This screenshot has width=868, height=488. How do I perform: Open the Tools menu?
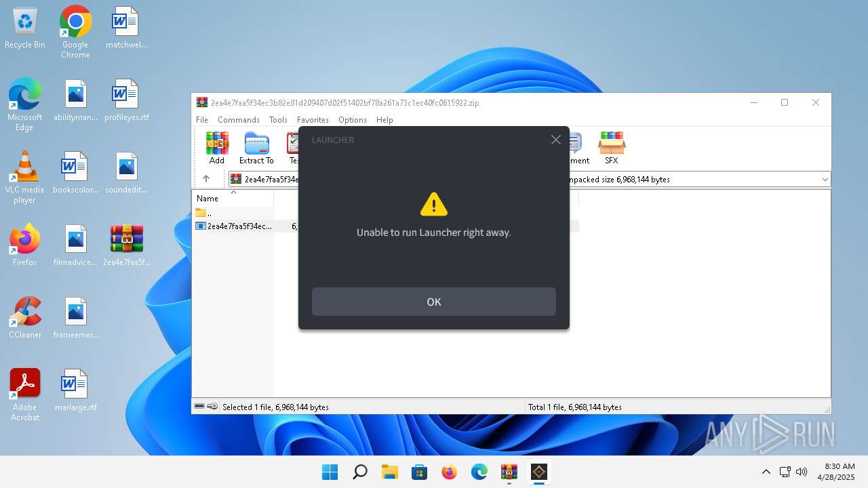coord(278,120)
